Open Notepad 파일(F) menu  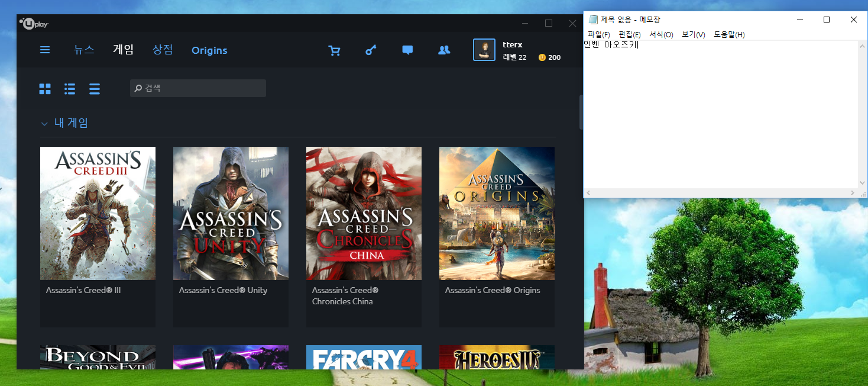click(599, 34)
